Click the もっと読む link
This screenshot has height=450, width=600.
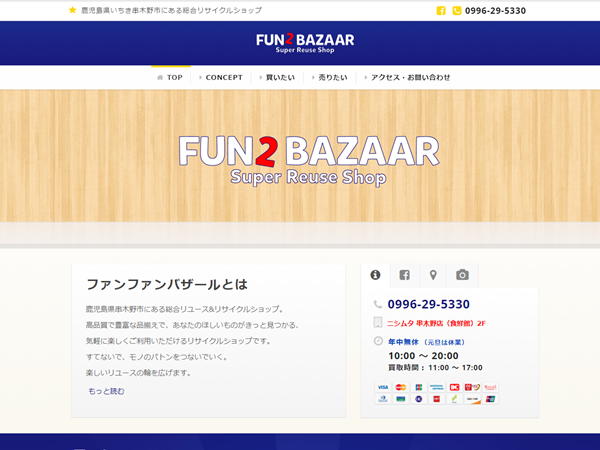click(x=106, y=391)
